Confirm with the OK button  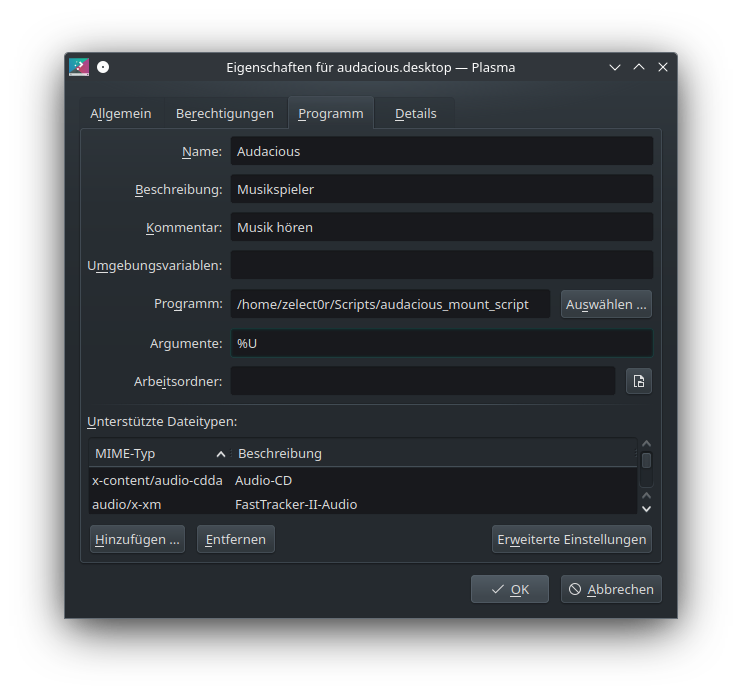(510, 589)
